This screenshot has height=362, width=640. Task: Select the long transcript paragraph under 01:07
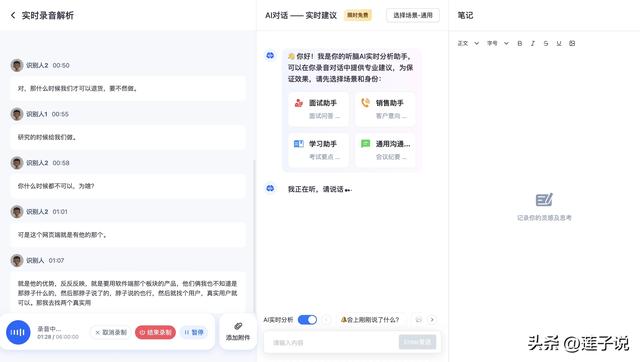coord(128,293)
